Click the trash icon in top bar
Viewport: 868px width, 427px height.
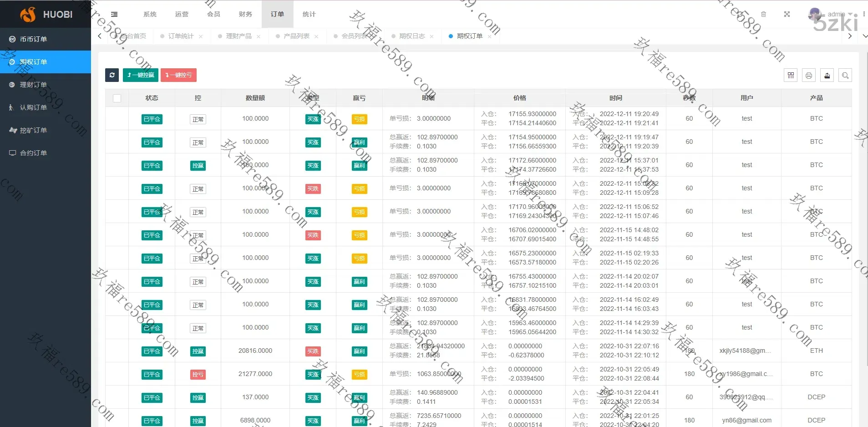[x=764, y=15]
